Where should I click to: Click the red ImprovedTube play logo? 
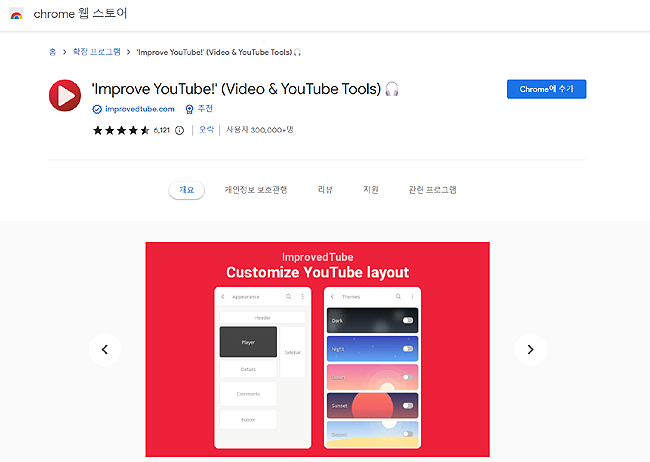coord(65,95)
